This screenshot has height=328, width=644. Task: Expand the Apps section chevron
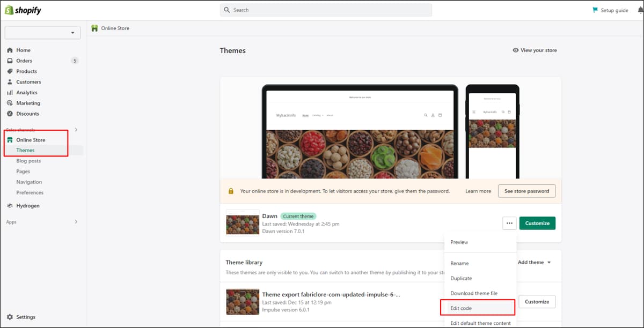(x=76, y=222)
